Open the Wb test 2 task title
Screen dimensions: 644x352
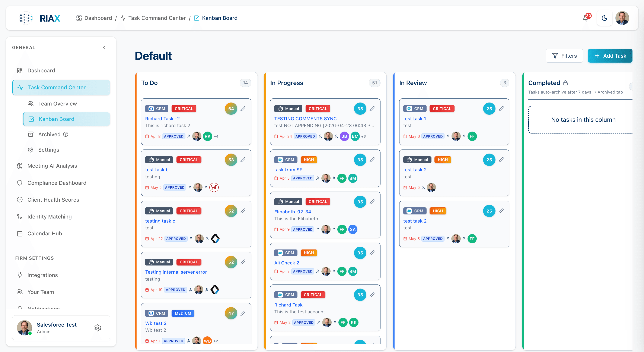[156, 323]
